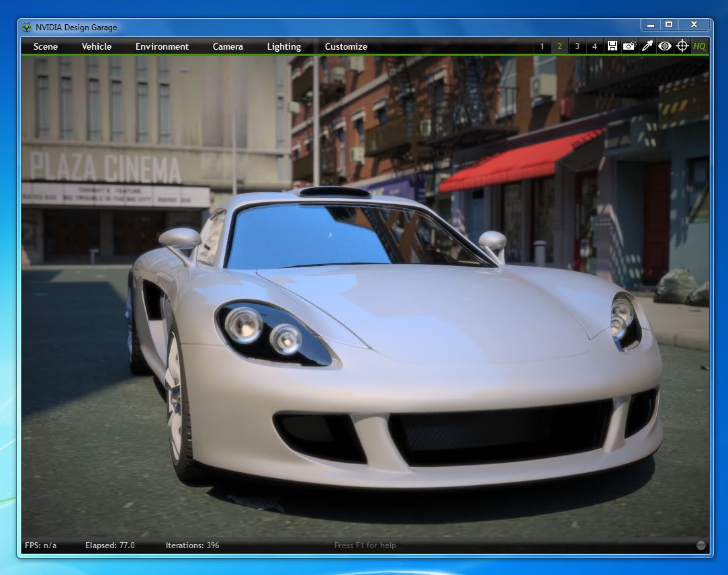Click the save floppy disk icon
728x575 pixels.
612,46
